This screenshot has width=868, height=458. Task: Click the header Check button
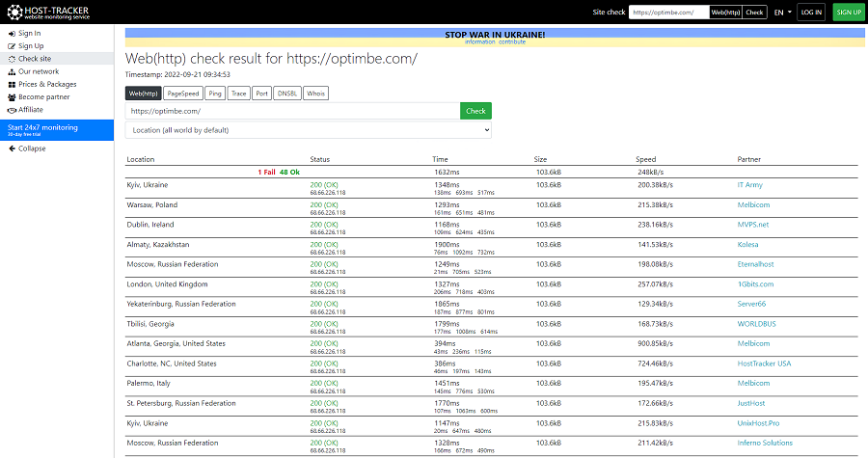754,13
